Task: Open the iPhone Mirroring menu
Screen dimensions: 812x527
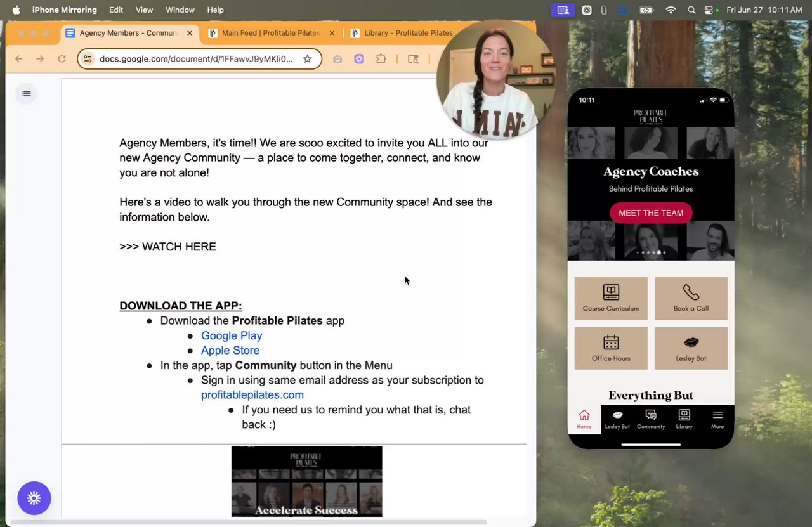Action: click(x=65, y=10)
